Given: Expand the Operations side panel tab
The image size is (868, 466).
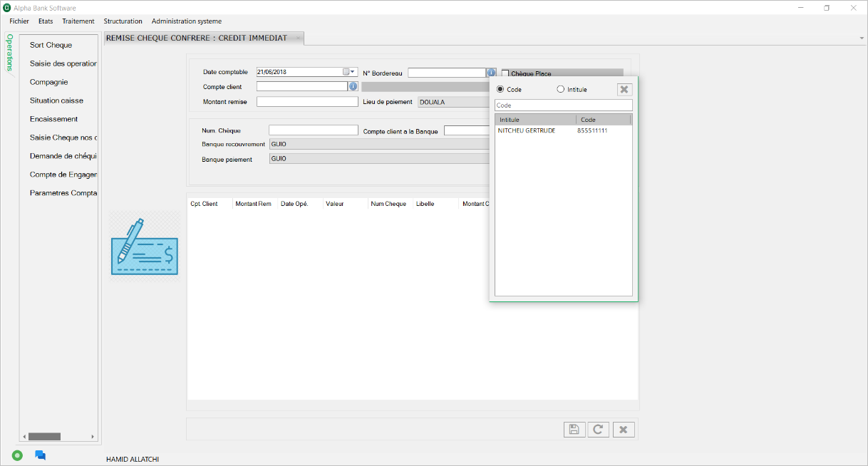Looking at the screenshot, I should click(9, 53).
